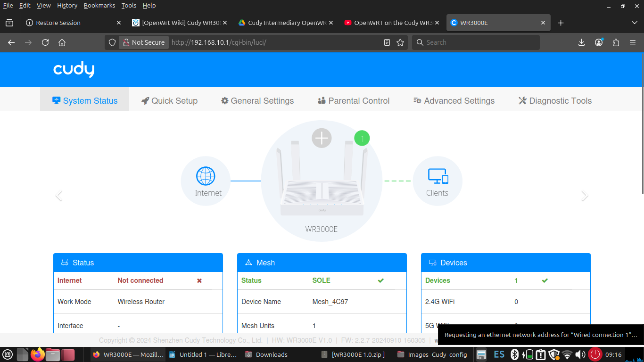Open the Firefox Downloads arrow icon
The height and width of the screenshot is (362, 644).
(x=581, y=42)
